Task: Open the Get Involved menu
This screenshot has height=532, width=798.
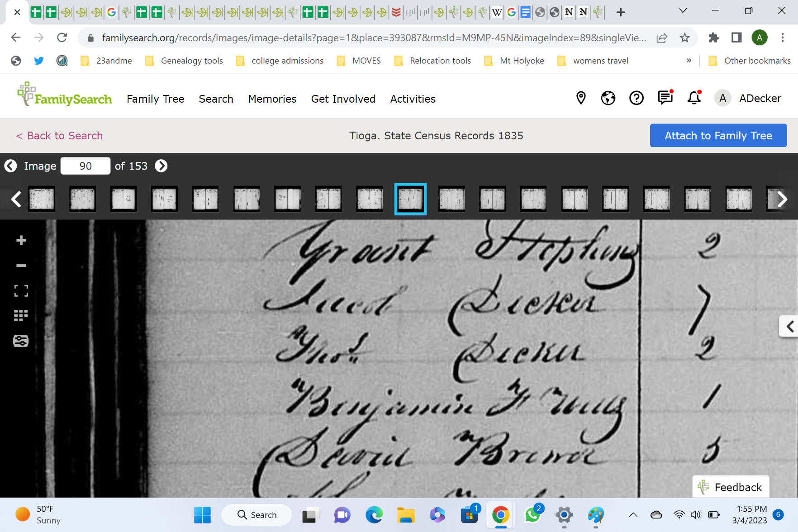Action: [x=343, y=99]
